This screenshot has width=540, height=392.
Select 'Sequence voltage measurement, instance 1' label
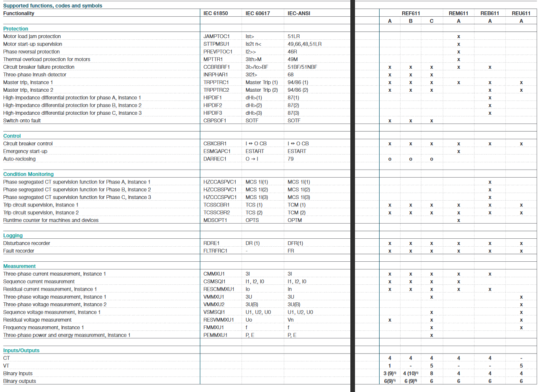pos(52,312)
